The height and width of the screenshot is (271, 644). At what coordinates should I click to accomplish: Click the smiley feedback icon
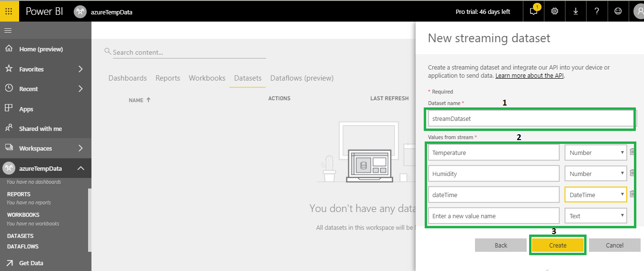pos(618,12)
